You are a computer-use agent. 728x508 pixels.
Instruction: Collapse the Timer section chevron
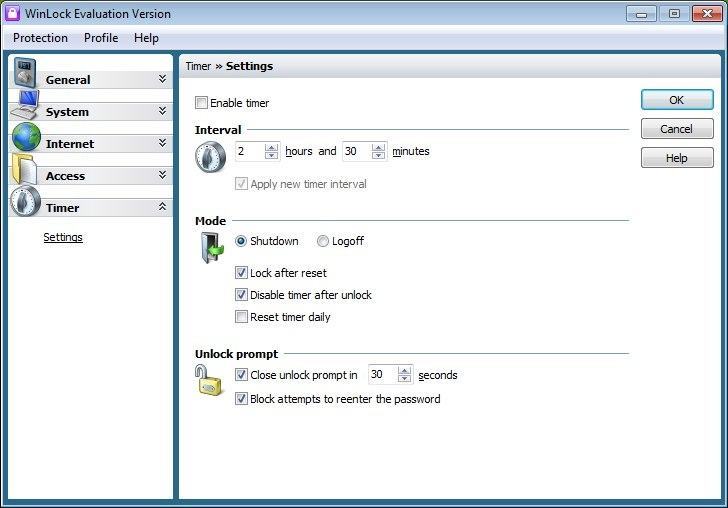pyautogui.click(x=162, y=207)
